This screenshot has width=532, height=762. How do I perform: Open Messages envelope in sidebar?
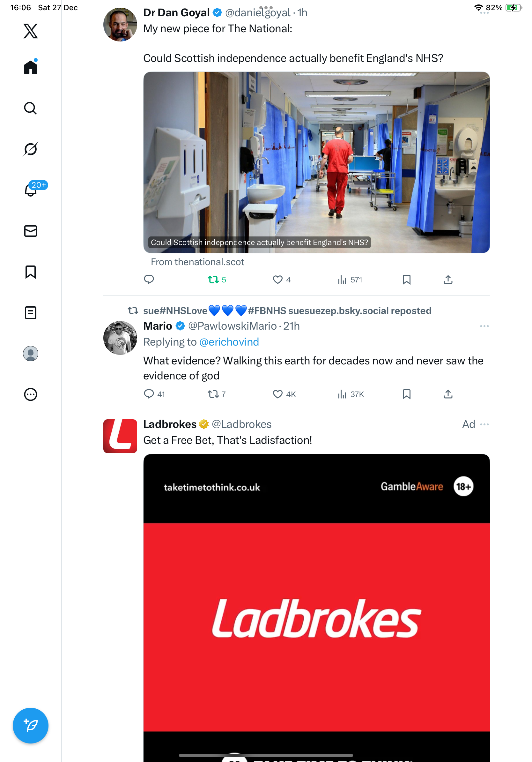[x=31, y=231]
